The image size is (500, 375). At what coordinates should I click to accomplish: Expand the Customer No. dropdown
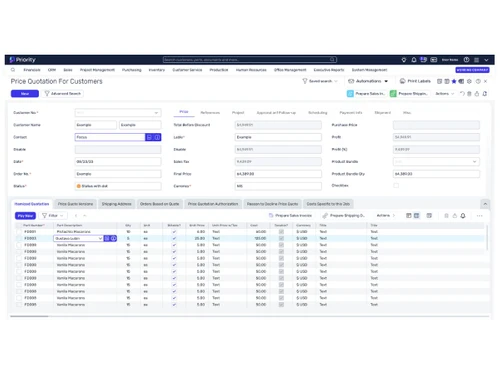tap(156, 113)
